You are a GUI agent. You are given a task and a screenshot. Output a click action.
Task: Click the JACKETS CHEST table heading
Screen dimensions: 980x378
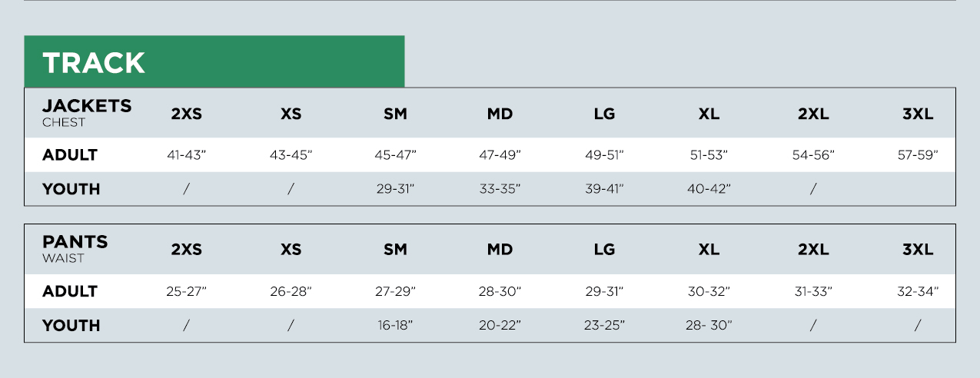click(x=87, y=112)
